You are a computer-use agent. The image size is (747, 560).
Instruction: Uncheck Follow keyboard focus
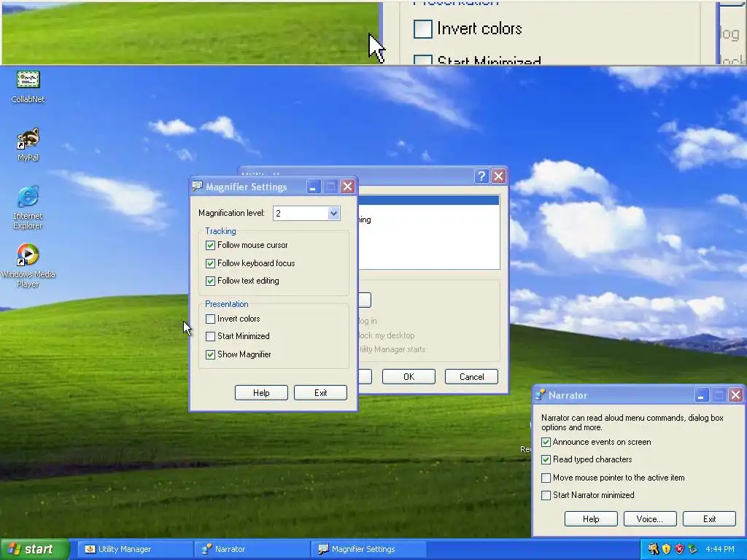210,263
